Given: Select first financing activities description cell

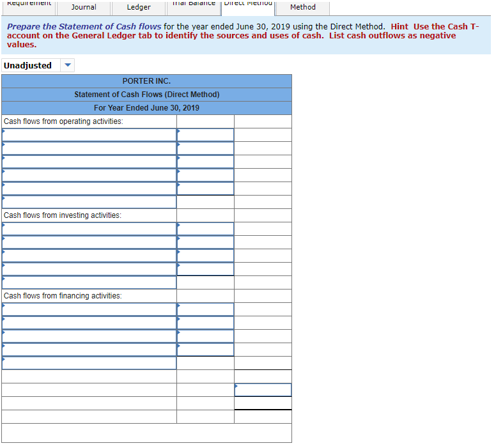Looking at the screenshot, I should click(89, 309).
